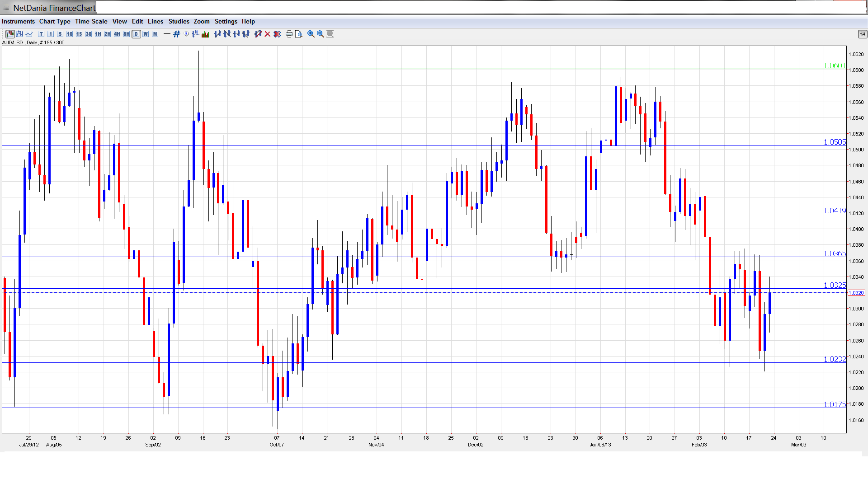Click the green 1.0601 resistance line label
Viewport: 868px width, 488px height.
coord(834,66)
